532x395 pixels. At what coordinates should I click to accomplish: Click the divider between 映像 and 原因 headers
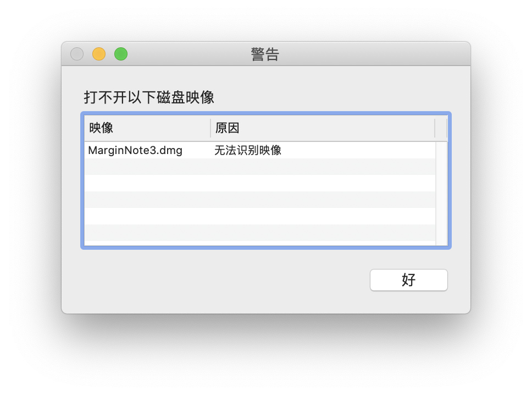click(210, 128)
